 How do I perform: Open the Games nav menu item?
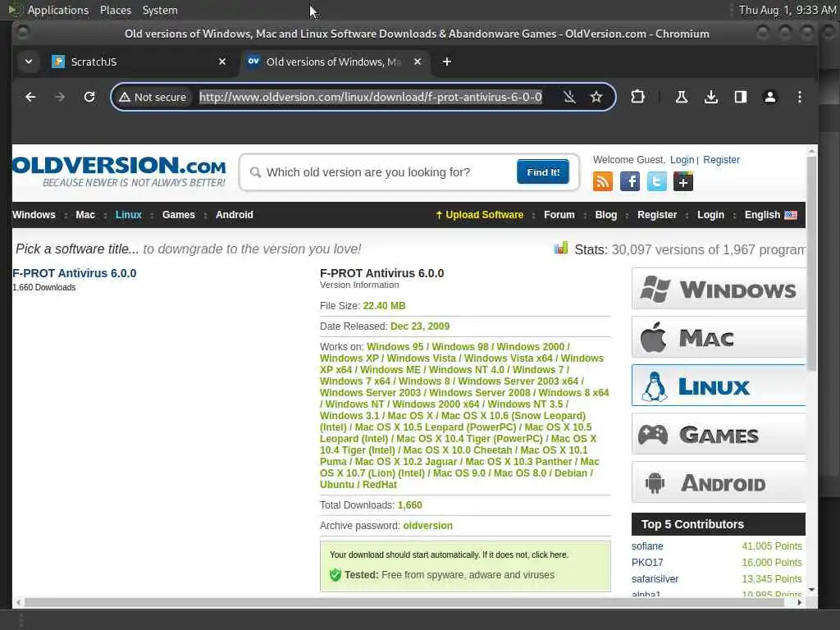[x=178, y=215]
